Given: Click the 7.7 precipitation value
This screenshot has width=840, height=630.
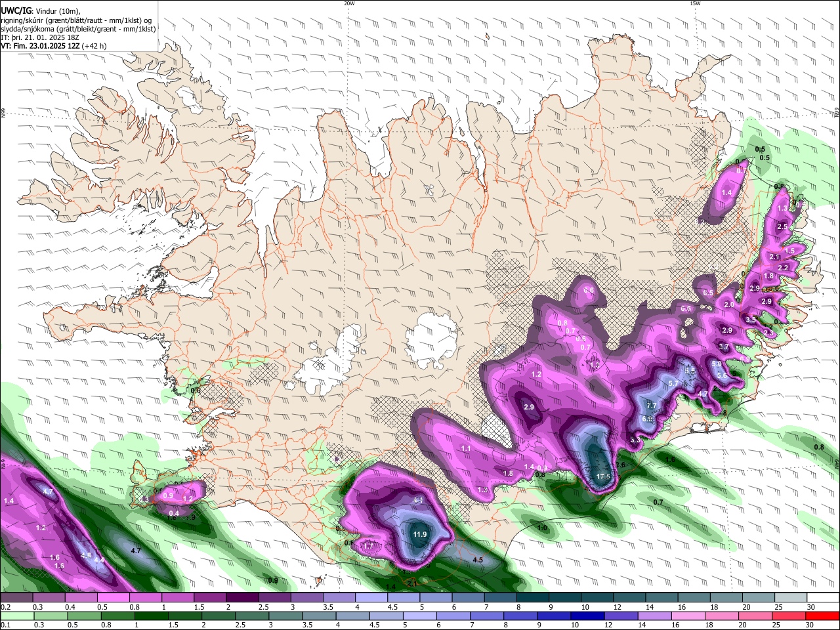Looking at the screenshot, I should tap(651, 406).
